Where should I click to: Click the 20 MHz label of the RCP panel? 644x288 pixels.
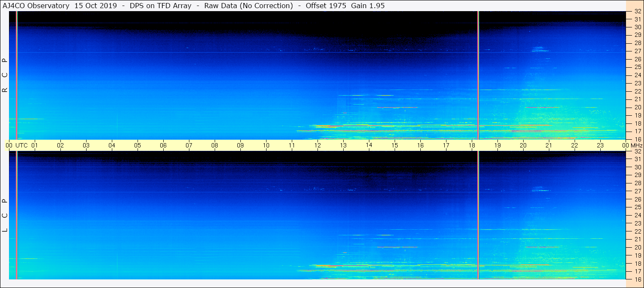pyautogui.click(x=638, y=107)
